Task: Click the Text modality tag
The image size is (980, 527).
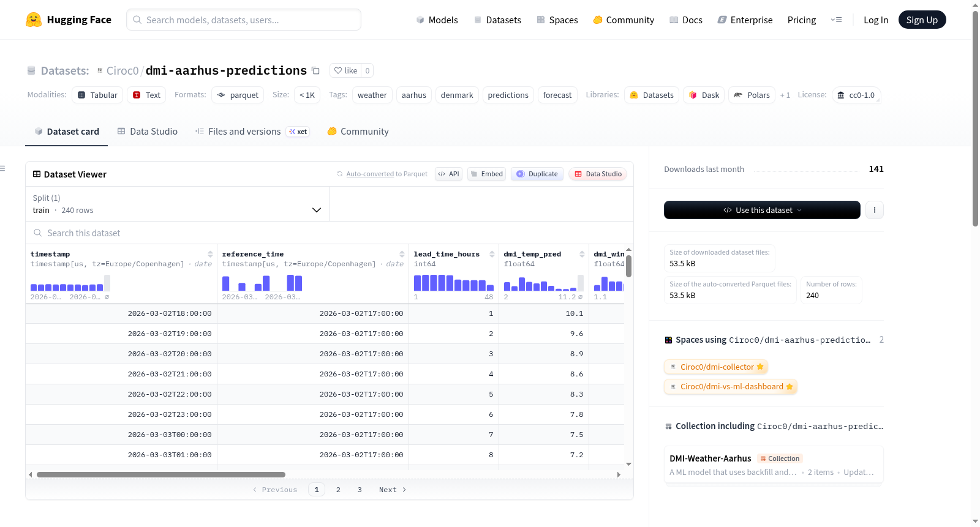Action: 147,95
